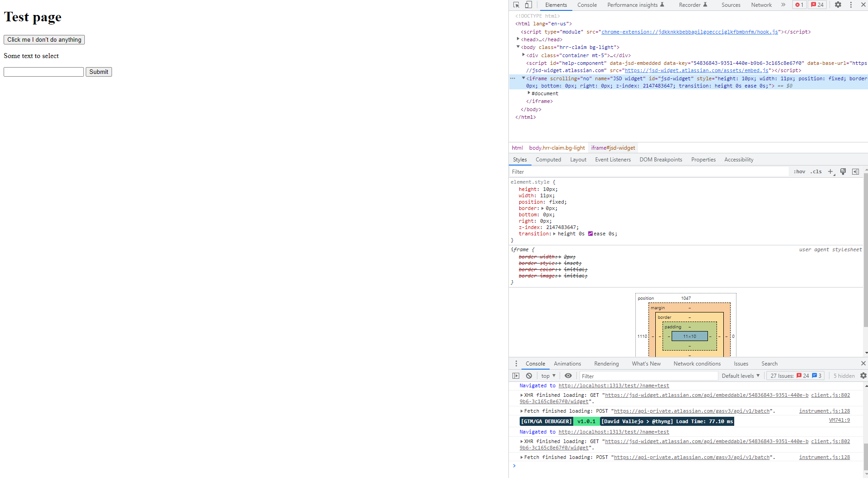Viewport: 868px width, 478px height.
Task: Open the DevTools three-dot customize menu
Action: 851,5
